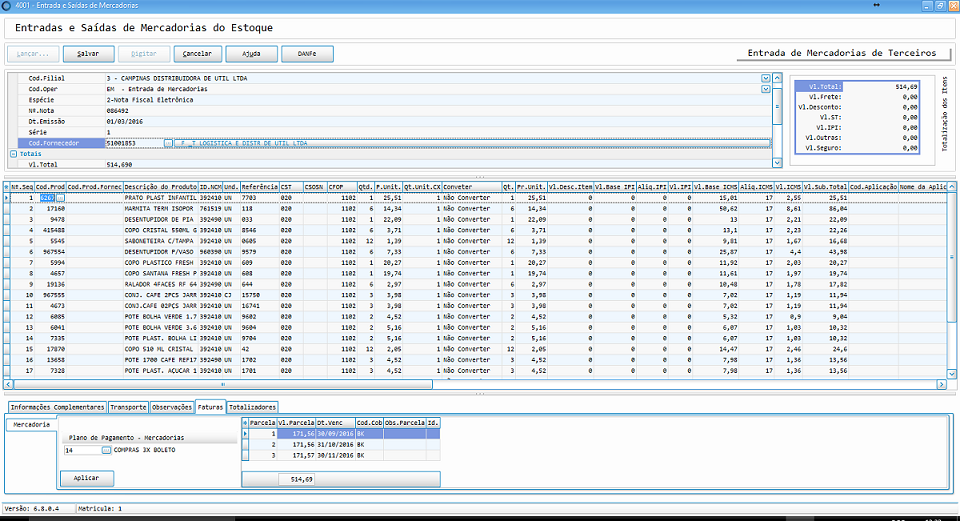Image resolution: width=960 pixels, height=521 pixels.
Task: Click the items grid corner selector icon
Action: tap(7, 187)
